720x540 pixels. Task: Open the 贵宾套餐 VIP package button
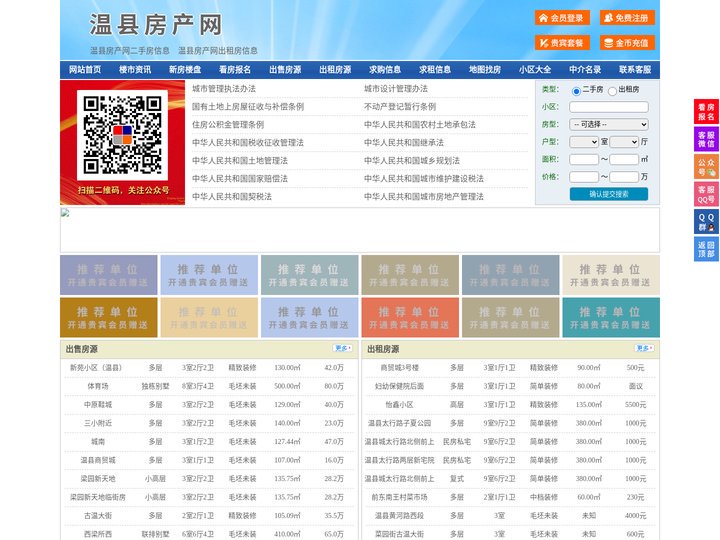562,43
